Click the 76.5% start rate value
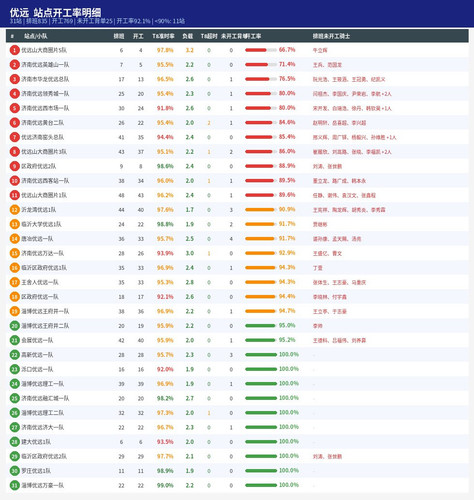 click(x=287, y=79)
